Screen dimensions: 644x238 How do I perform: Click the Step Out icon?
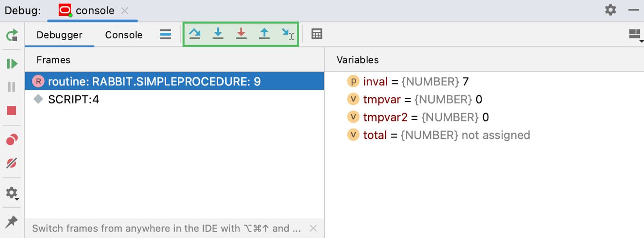tap(265, 34)
